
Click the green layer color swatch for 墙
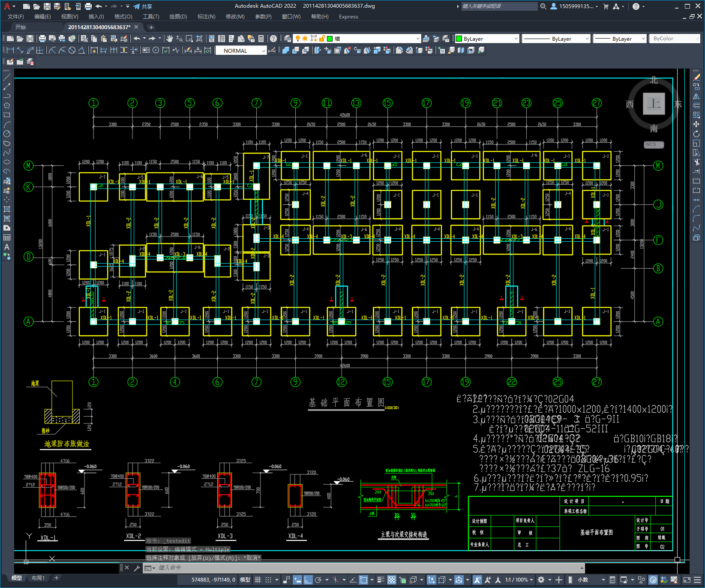point(330,39)
